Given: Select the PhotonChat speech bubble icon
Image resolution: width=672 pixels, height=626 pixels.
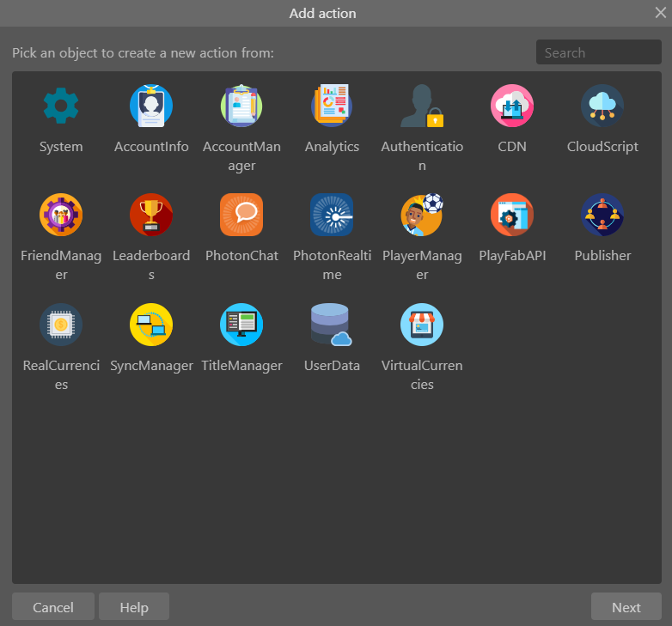Looking at the screenshot, I should [x=241, y=215].
